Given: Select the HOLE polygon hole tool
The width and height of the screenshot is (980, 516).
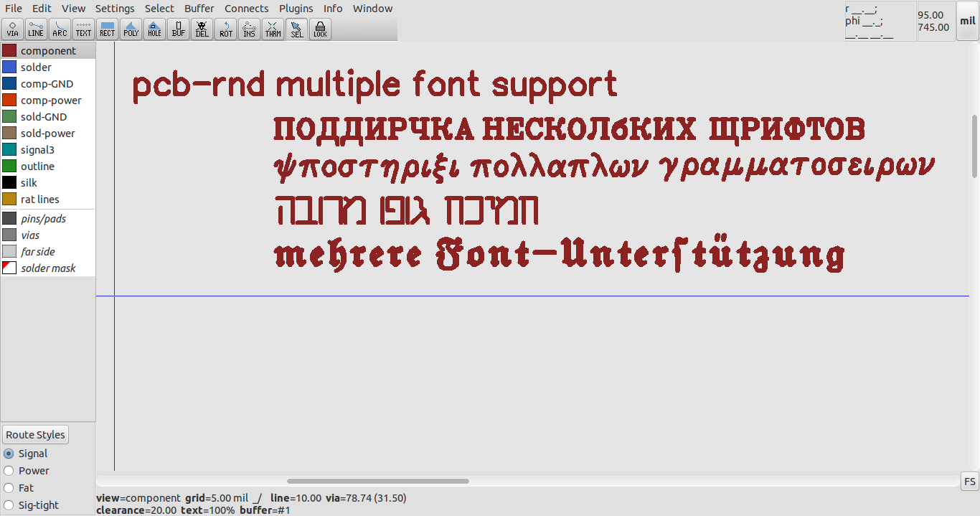Looking at the screenshot, I should coord(154,29).
